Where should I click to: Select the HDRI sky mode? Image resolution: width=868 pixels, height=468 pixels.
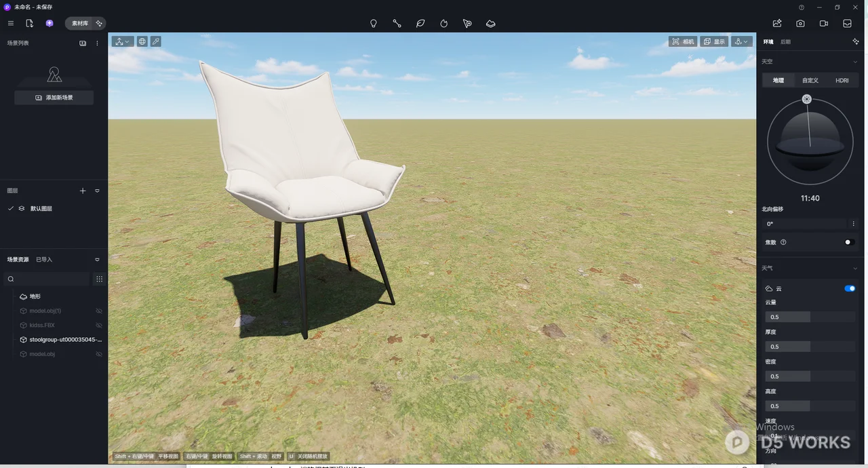click(842, 80)
